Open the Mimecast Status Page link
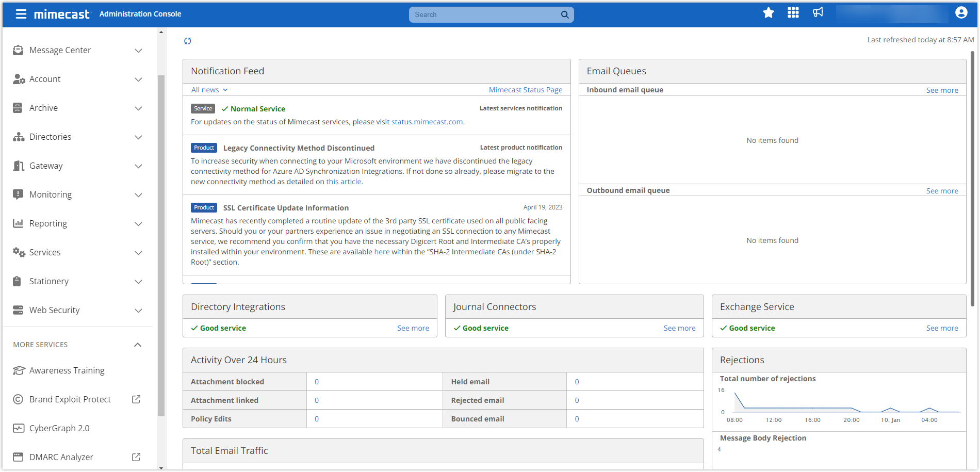This screenshot has height=472, width=980. click(x=525, y=90)
